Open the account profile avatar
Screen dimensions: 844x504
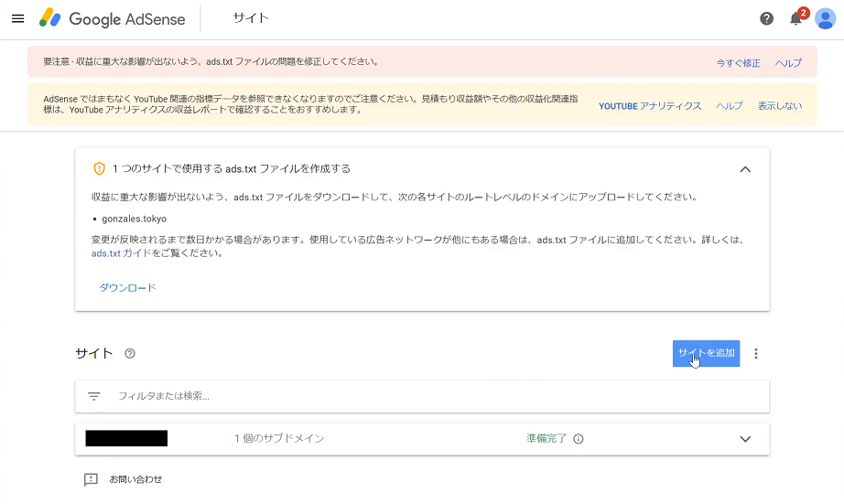[x=825, y=19]
